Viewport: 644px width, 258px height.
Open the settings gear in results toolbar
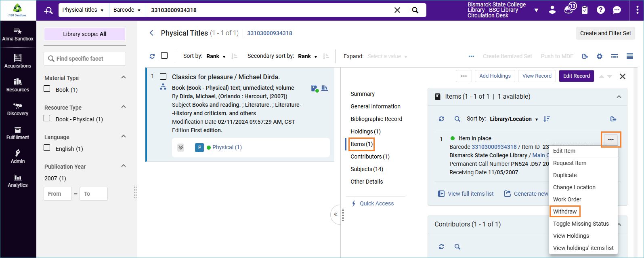click(x=600, y=56)
